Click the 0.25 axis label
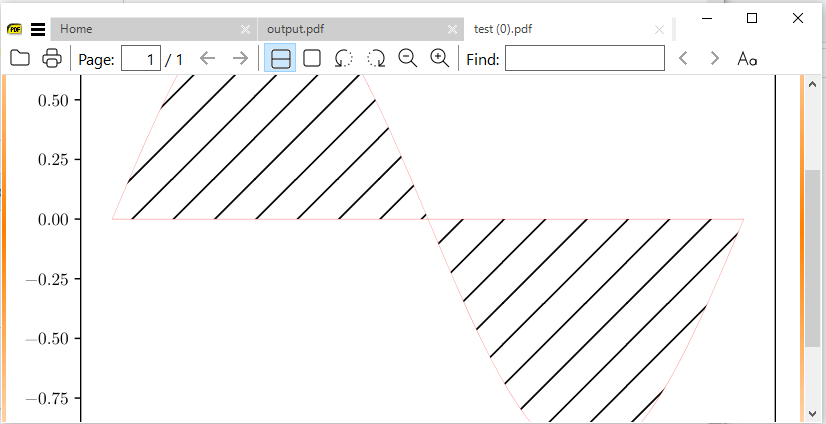The image size is (826, 424). pyautogui.click(x=54, y=159)
